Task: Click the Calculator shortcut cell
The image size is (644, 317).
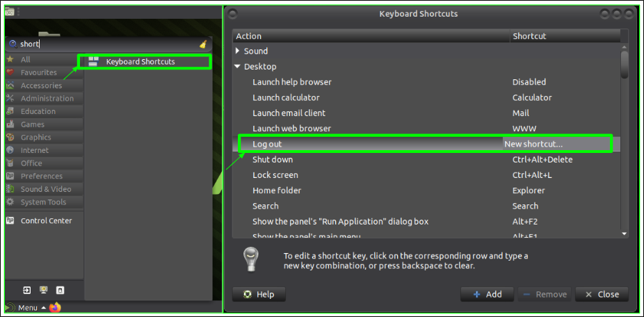Action: coord(532,98)
